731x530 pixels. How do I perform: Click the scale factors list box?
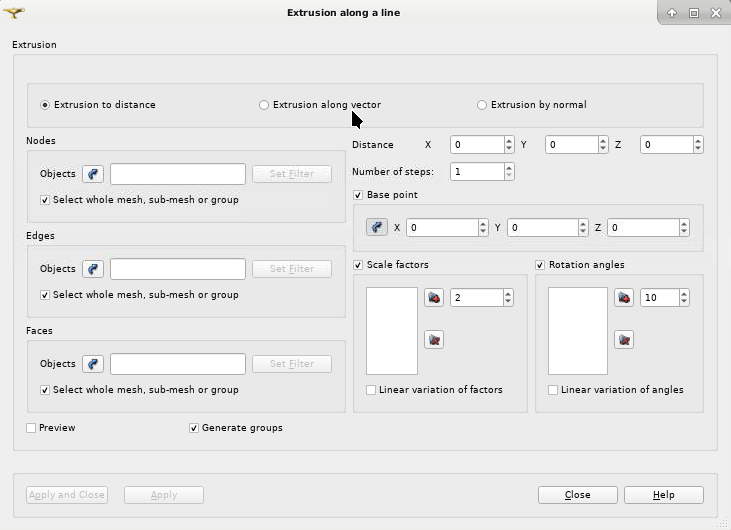(392, 331)
